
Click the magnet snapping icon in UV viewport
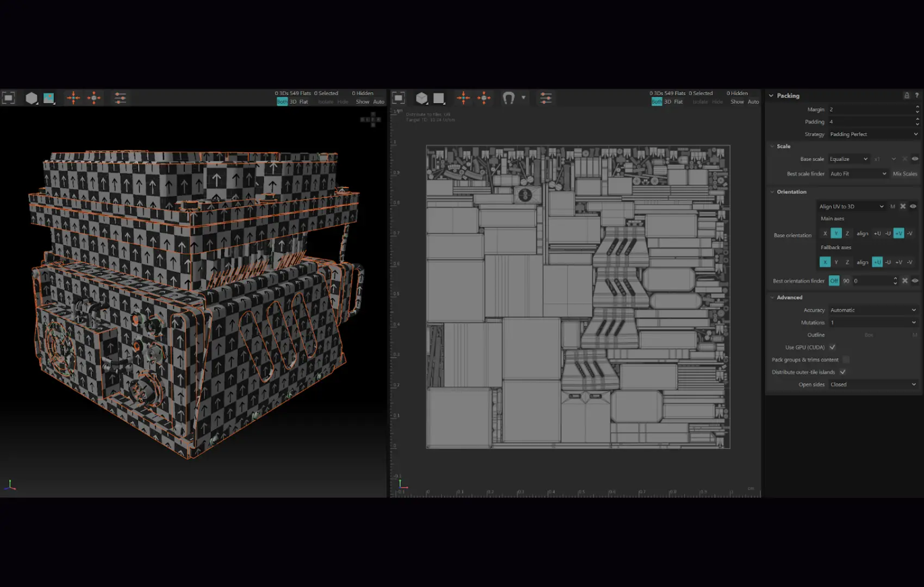(x=508, y=98)
